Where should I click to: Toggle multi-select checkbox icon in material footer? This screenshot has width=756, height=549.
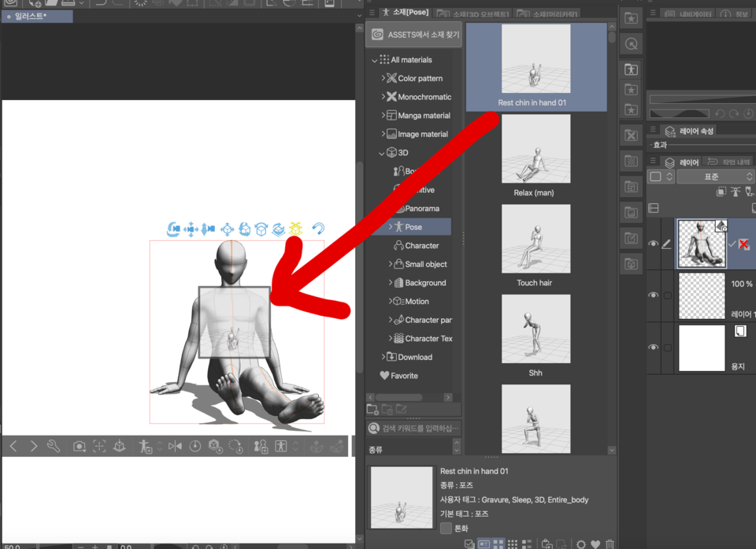pos(469,544)
